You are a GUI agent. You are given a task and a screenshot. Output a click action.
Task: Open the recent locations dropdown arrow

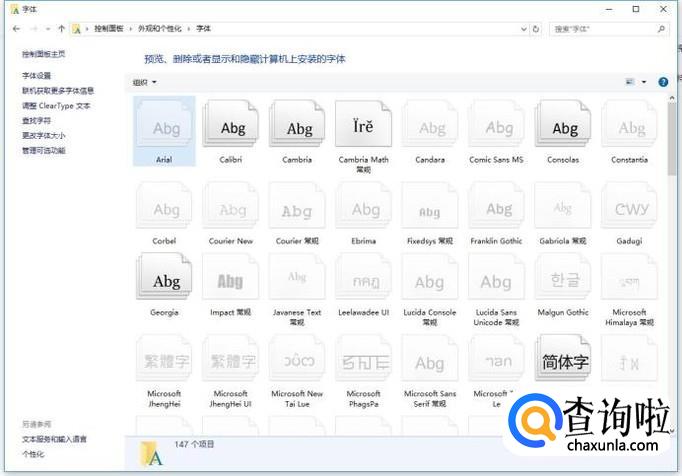click(x=48, y=29)
